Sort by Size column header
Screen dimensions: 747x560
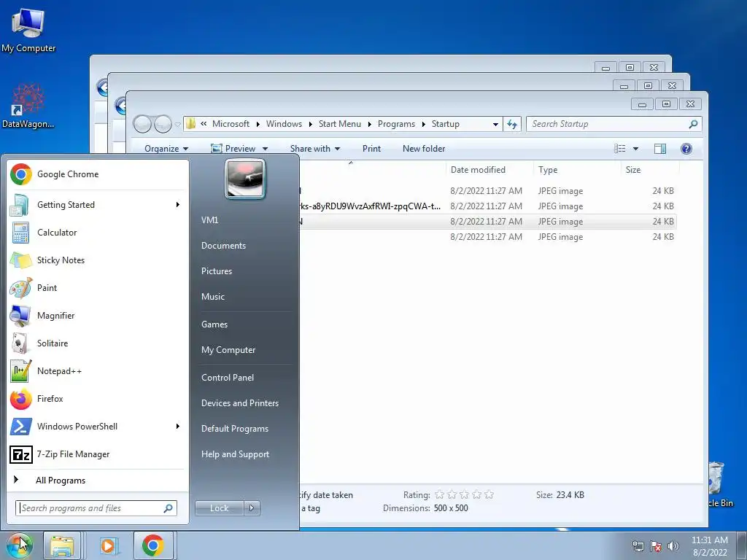(x=650, y=169)
